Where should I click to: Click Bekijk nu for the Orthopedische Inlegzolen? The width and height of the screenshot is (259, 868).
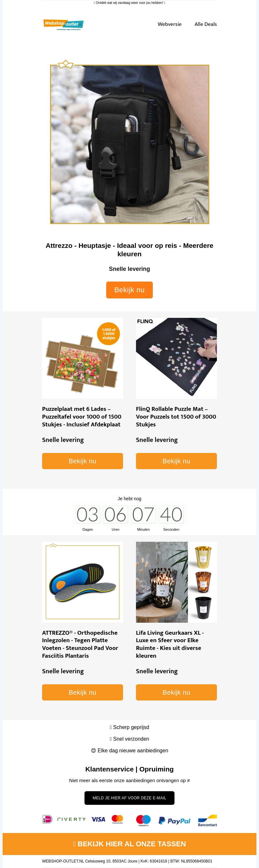point(83,692)
